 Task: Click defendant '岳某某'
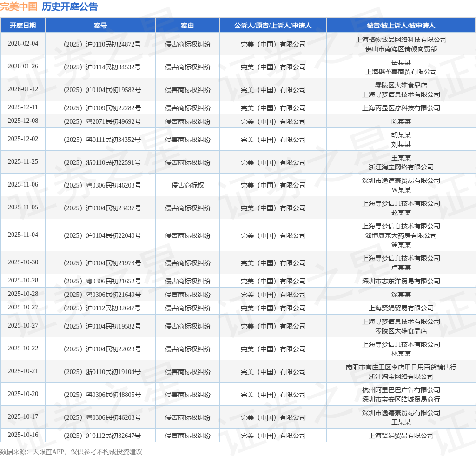click(401, 62)
